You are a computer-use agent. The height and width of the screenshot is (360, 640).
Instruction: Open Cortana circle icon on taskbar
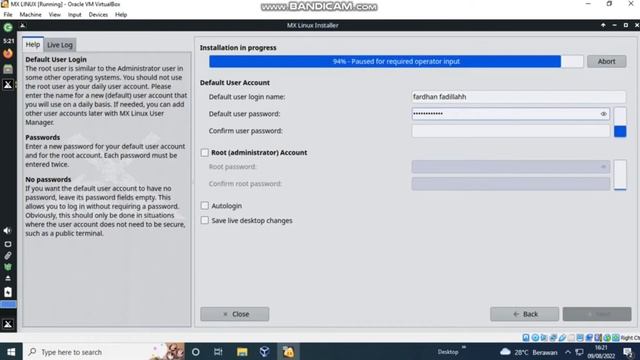[196, 352]
